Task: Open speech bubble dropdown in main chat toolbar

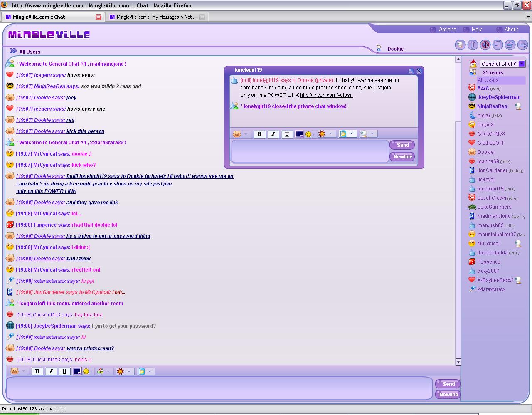Action: coord(145,371)
